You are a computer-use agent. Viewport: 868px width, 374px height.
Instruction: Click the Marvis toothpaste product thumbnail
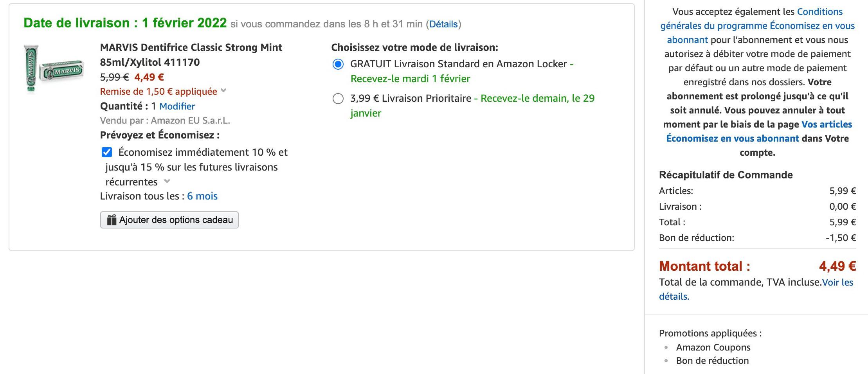tap(54, 69)
